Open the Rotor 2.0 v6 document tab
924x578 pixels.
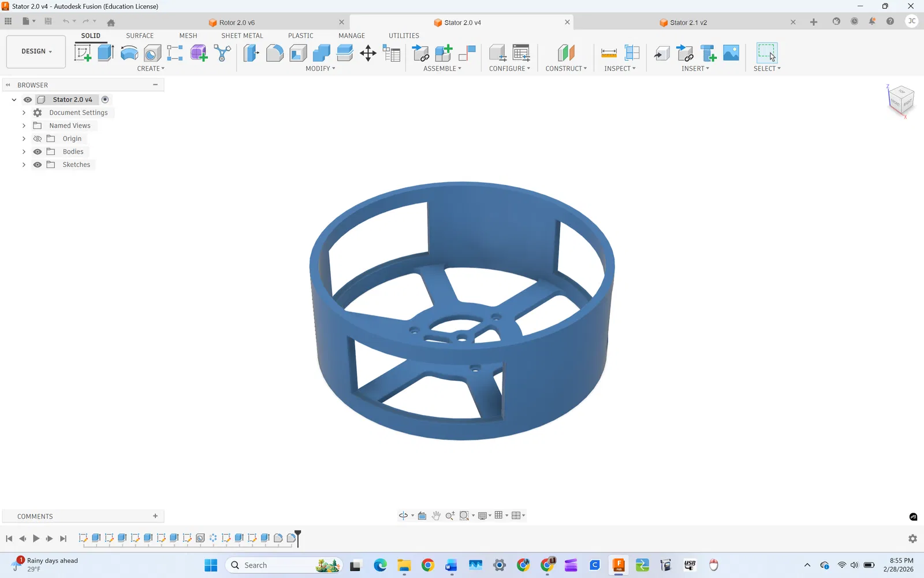pyautogui.click(x=237, y=23)
